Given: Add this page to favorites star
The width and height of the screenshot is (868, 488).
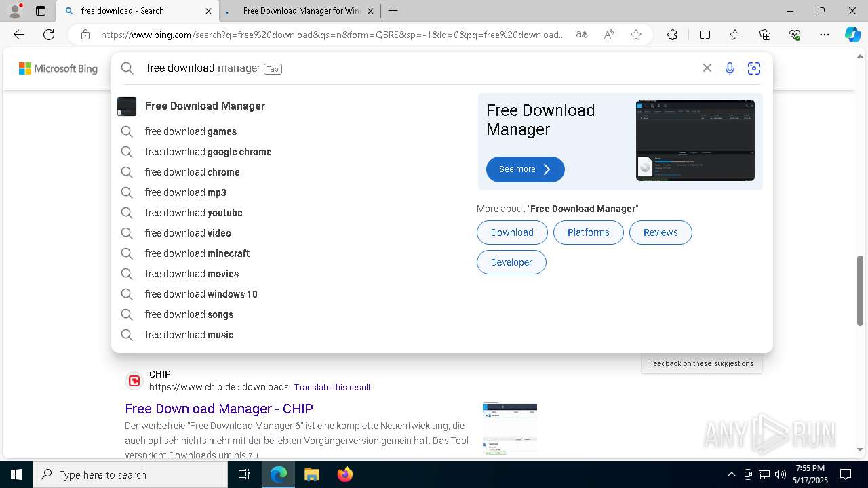Looking at the screenshot, I should [x=636, y=35].
